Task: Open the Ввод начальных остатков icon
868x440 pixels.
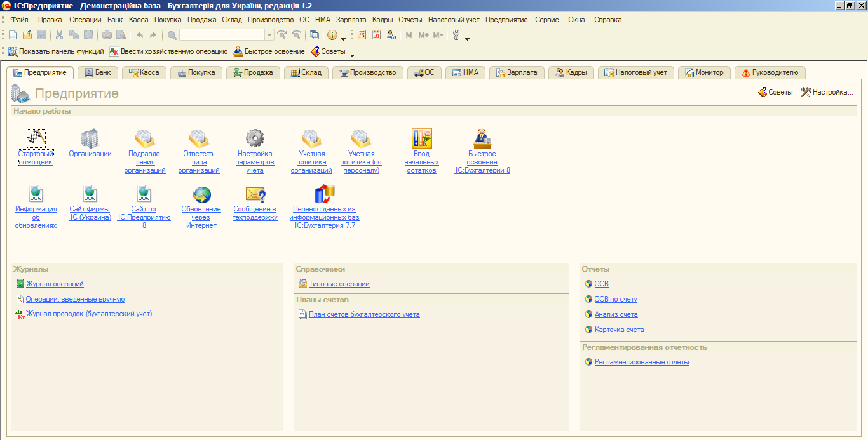Action: [422, 138]
